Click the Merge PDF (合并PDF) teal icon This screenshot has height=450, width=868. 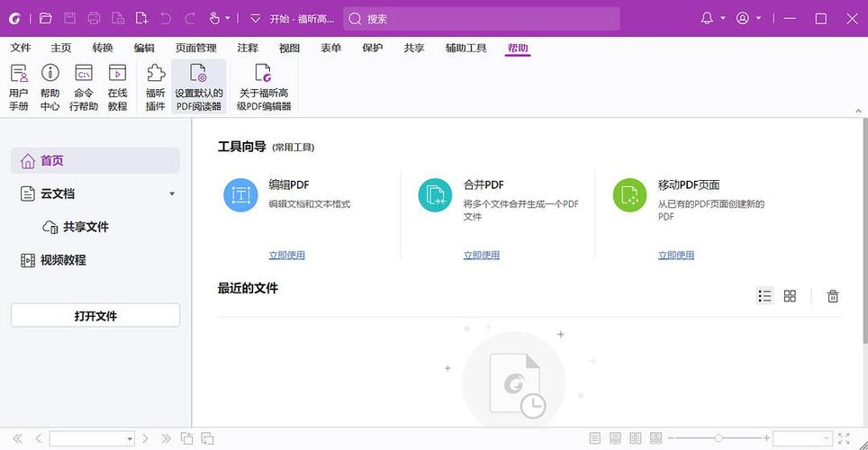tap(435, 194)
